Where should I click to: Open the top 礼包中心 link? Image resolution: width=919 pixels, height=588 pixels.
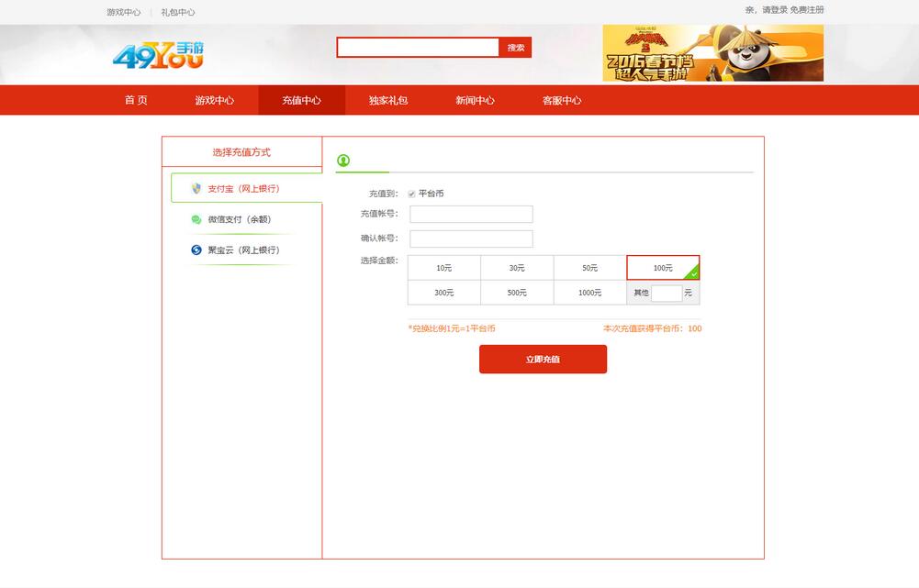[178, 12]
